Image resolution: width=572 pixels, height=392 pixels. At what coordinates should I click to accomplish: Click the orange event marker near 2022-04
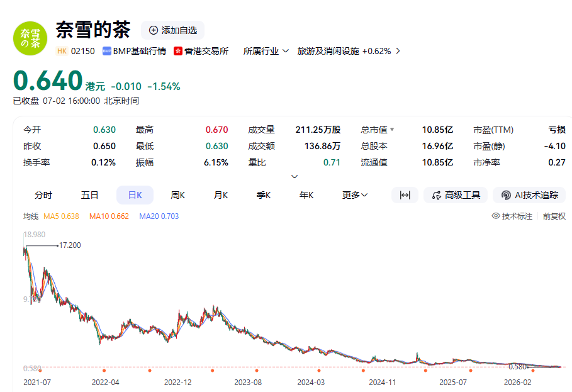[104, 371]
